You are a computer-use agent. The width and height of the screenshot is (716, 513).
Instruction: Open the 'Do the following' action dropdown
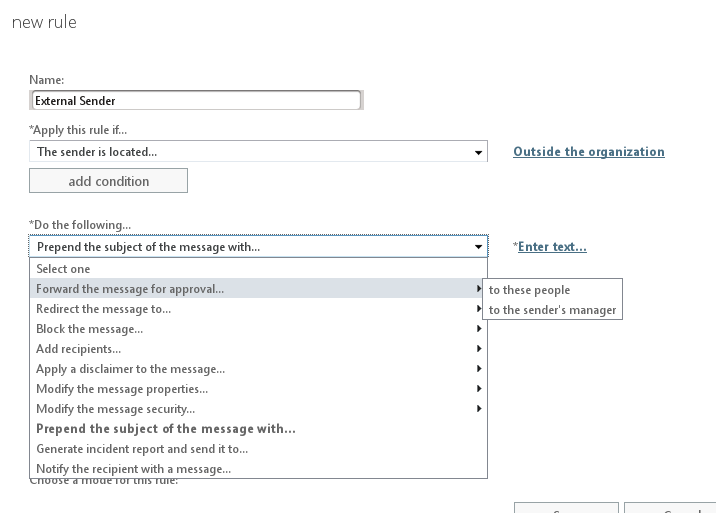point(258,247)
